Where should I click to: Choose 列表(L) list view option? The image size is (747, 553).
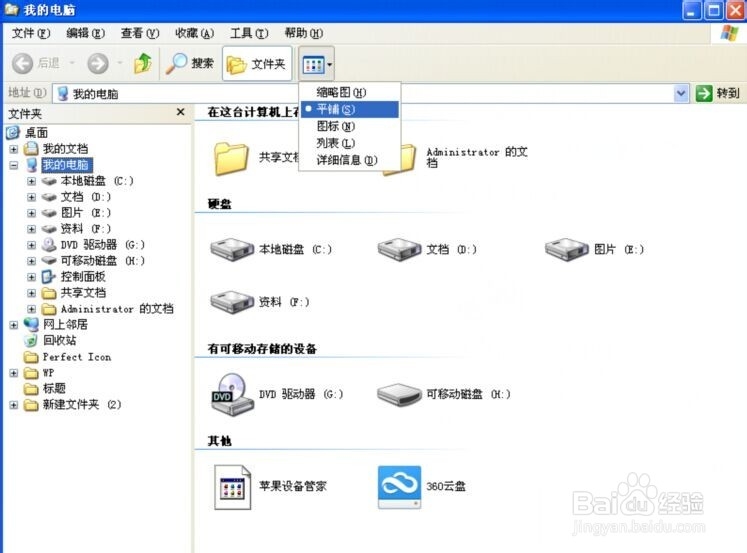pyautogui.click(x=350, y=143)
